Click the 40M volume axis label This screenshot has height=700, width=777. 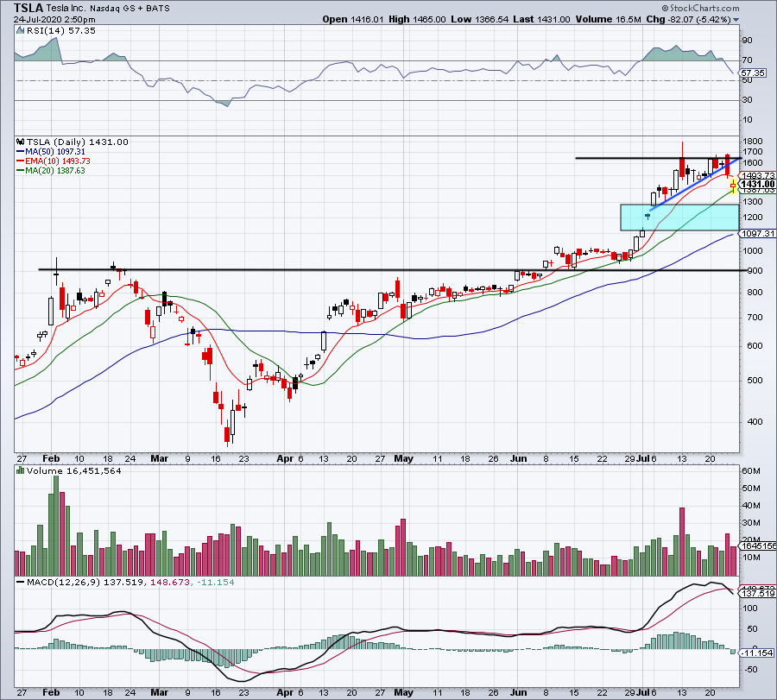coord(751,505)
